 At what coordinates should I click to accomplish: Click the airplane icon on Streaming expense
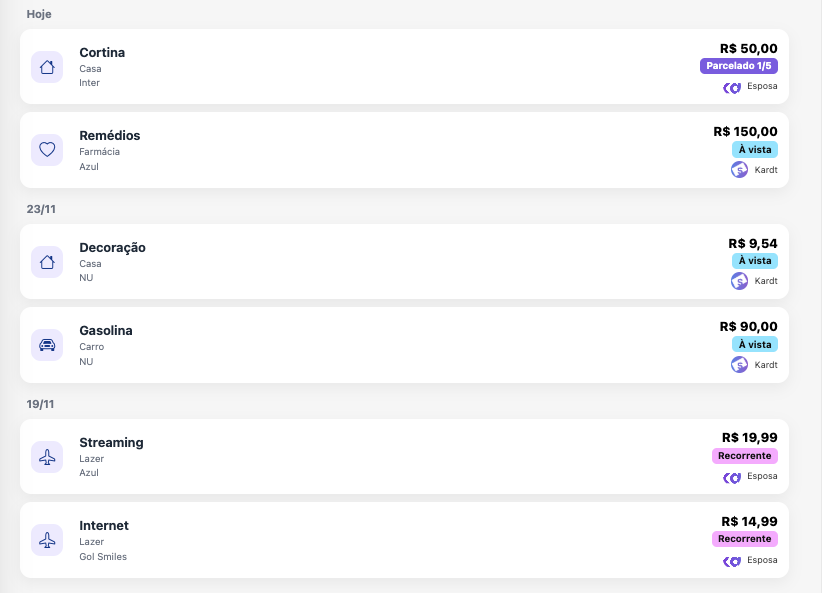pos(47,457)
